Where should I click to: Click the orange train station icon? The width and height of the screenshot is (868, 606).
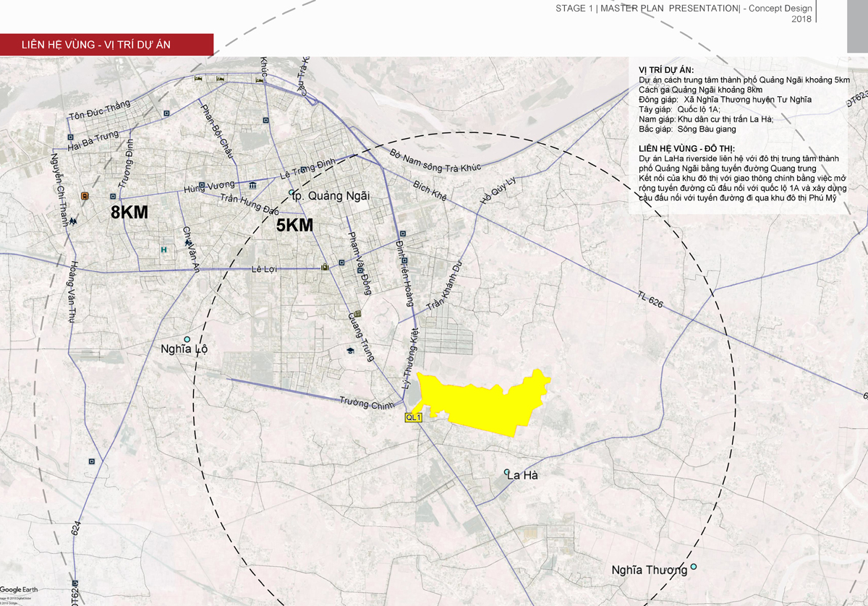tap(85, 196)
